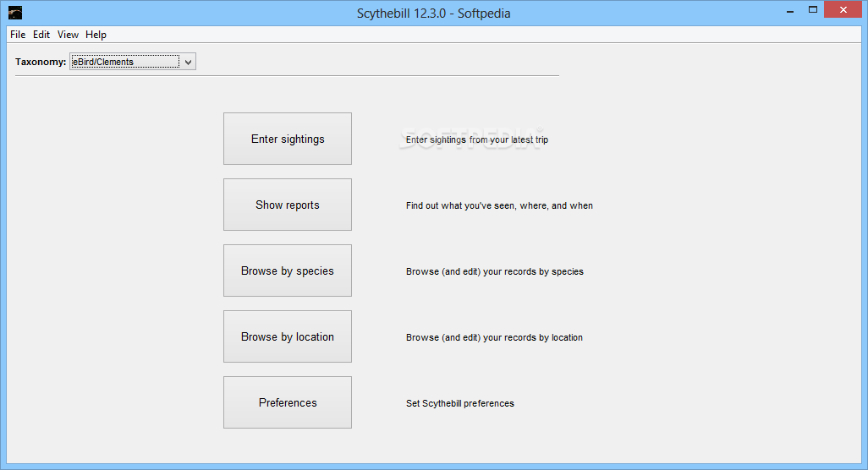868x470 pixels.
Task: Click 'Set Scythebill preferences' text
Action: (x=460, y=403)
